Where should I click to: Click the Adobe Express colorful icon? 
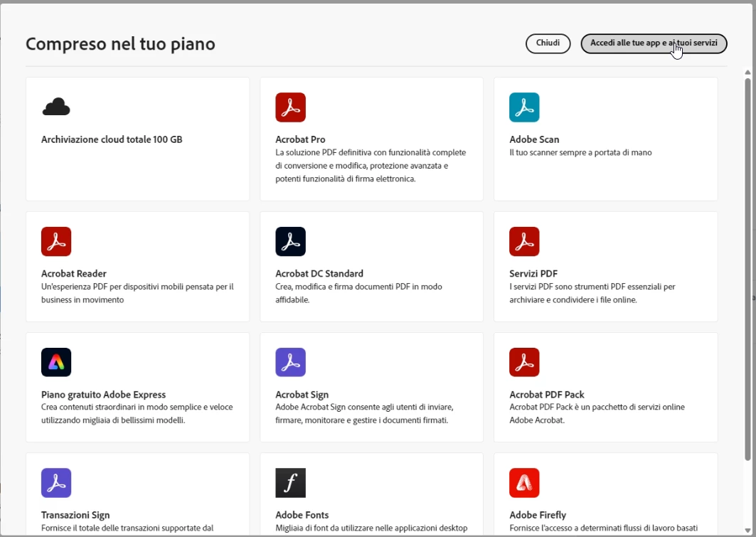[56, 362]
